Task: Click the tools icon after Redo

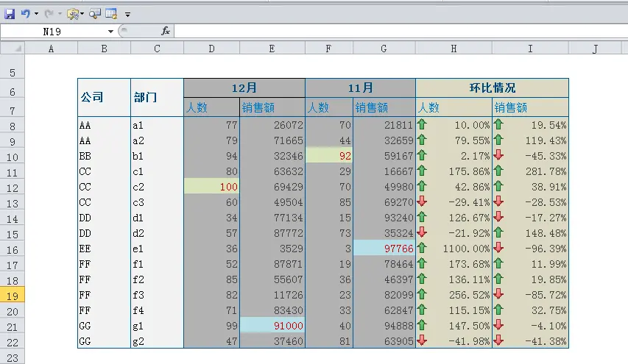Action: tap(73, 13)
